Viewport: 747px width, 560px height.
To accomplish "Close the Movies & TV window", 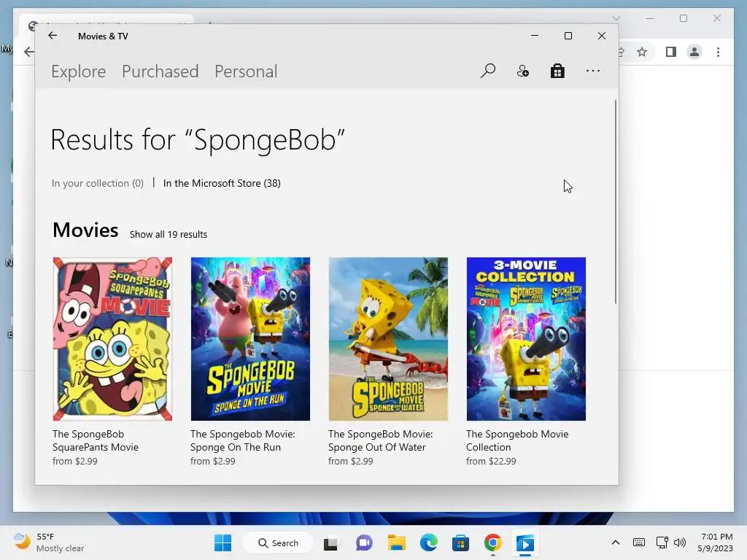I will [x=602, y=36].
